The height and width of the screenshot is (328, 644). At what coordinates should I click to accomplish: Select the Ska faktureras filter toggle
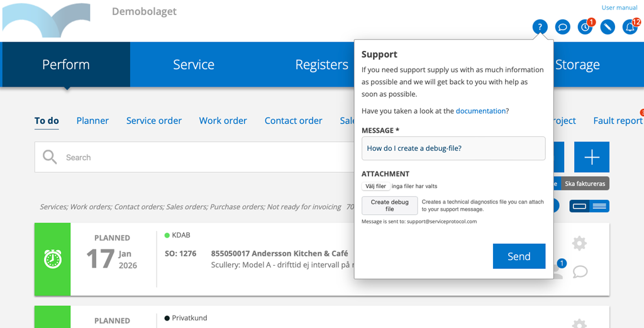coord(585,184)
